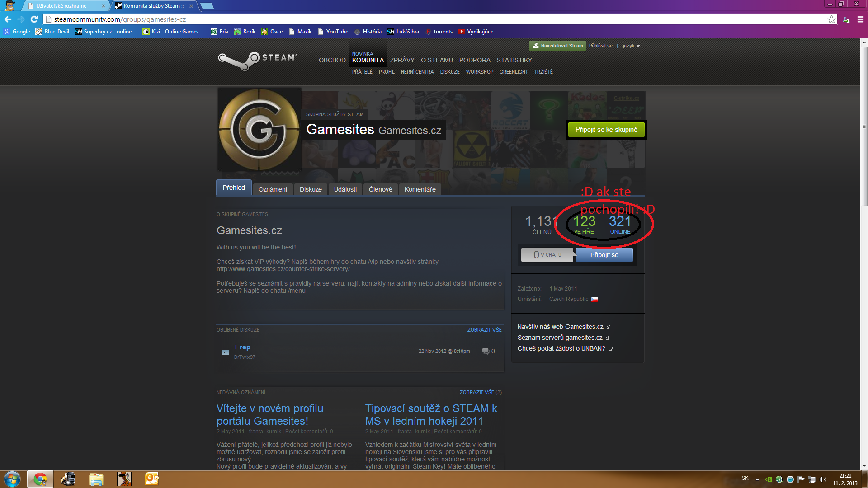This screenshot has height=488, width=868.
Task: Open the YouTube bookmark
Action: (333, 32)
